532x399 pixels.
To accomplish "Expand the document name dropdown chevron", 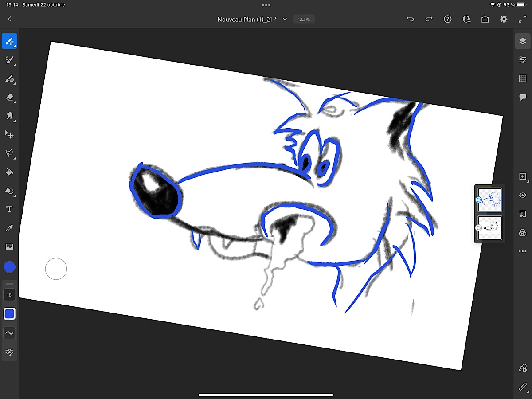I will click(285, 19).
